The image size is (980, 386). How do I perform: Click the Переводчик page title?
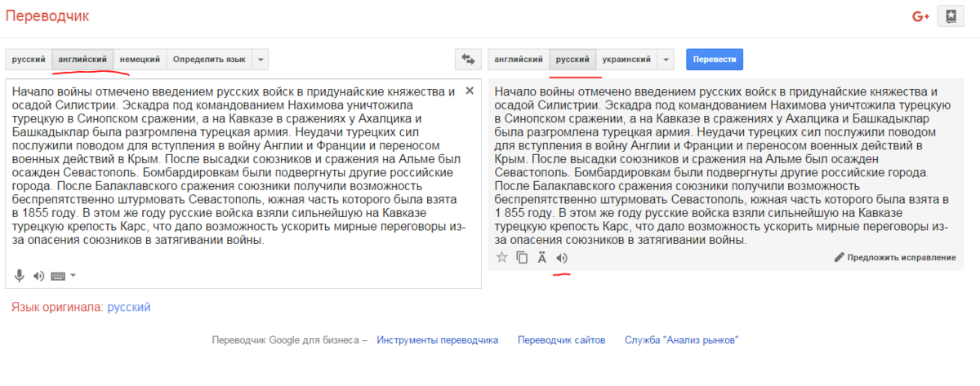47,16
